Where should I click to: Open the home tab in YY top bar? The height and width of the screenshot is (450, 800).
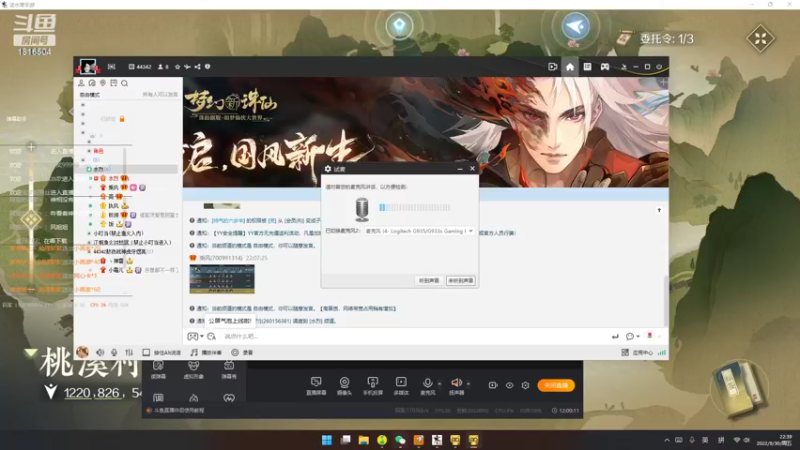pos(570,67)
